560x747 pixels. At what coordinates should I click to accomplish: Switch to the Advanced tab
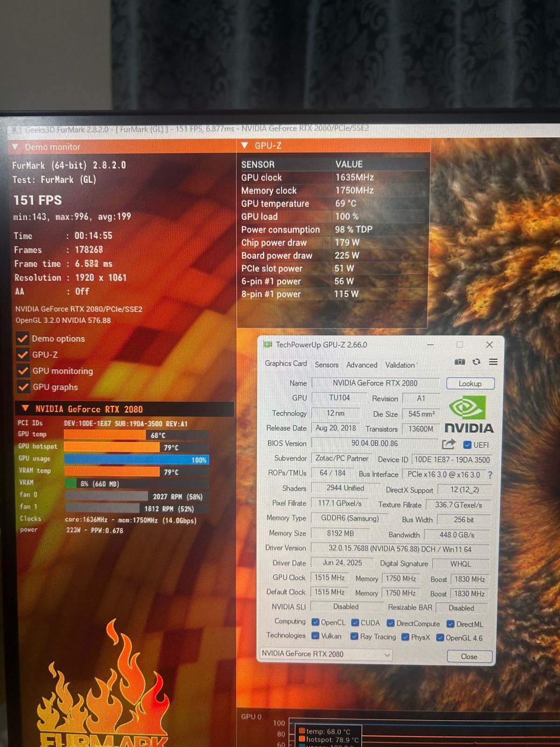tap(362, 365)
